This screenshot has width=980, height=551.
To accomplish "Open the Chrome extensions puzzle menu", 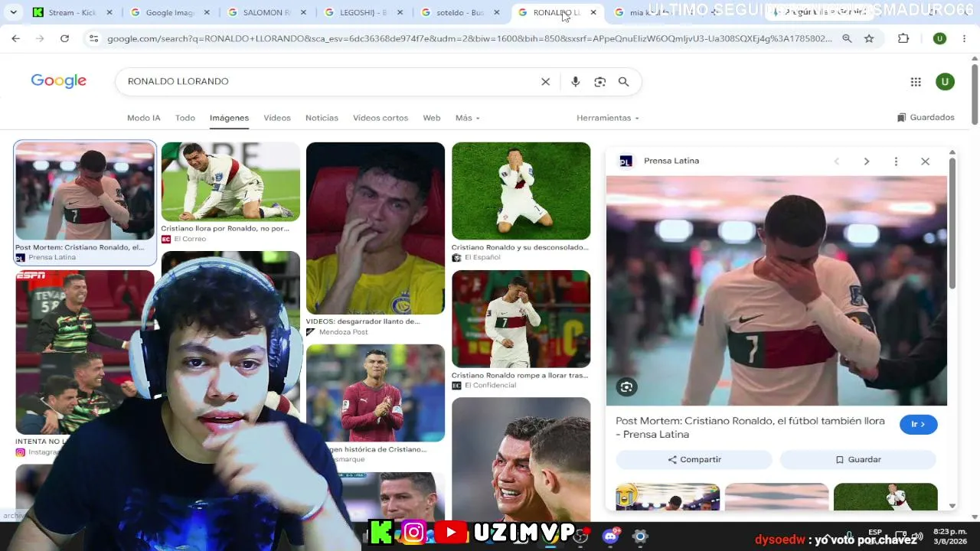I will pos(903,38).
